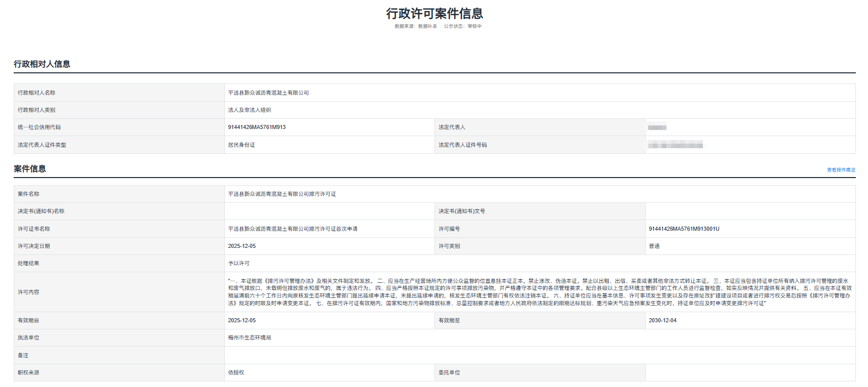Click the 许可类别 value 普通

click(x=654, y=246)
